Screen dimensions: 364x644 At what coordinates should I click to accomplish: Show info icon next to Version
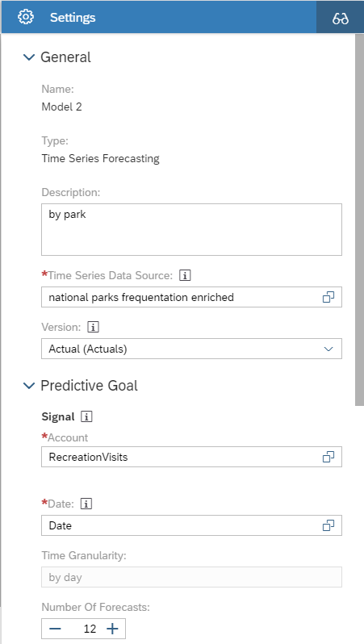point(94,328)
